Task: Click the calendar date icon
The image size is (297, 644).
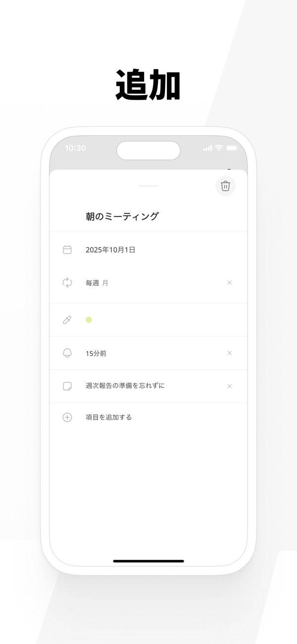Action: tap(67, 250)
